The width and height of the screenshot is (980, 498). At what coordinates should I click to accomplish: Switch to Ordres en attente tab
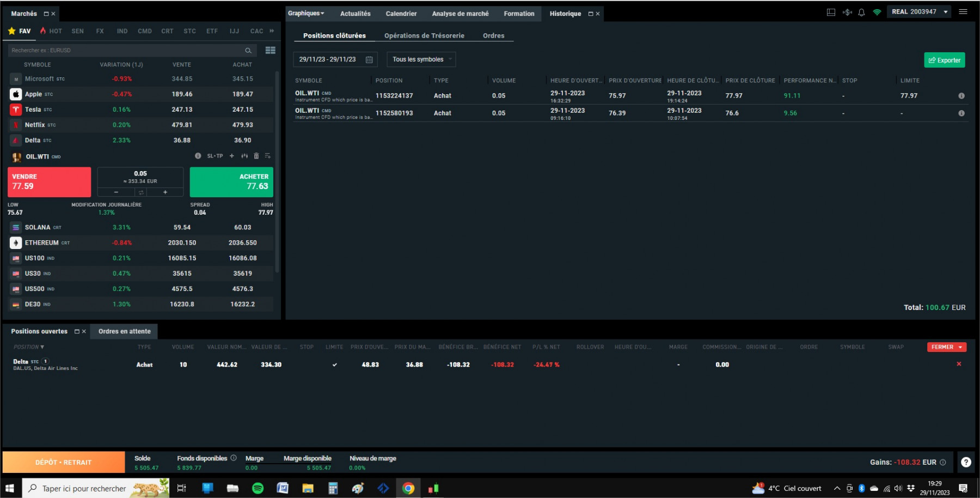[x=125, y=331]
